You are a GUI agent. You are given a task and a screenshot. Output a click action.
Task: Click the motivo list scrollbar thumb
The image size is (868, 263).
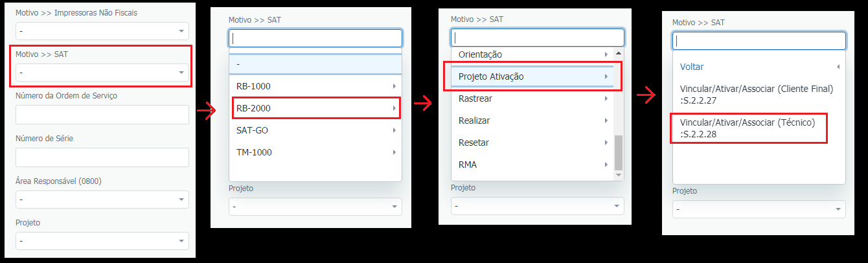point(618,152)
